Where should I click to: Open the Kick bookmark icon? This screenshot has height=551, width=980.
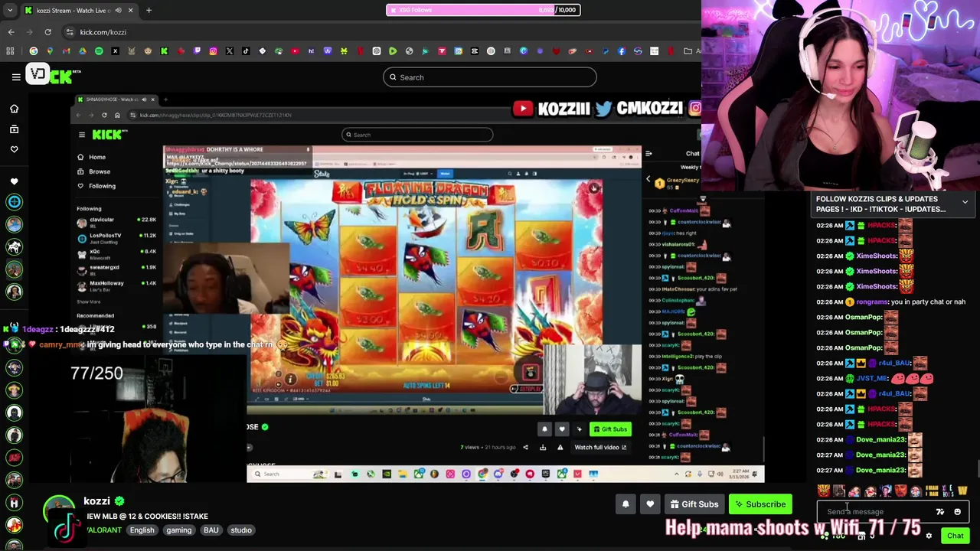(164, 51)
